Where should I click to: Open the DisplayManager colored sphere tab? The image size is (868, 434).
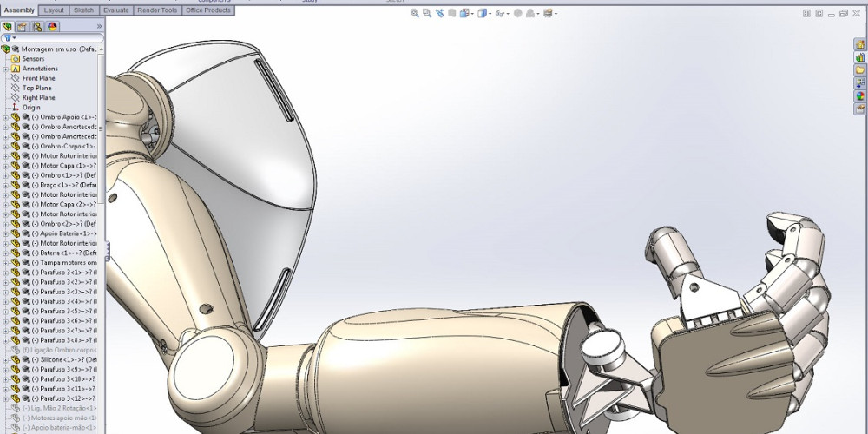pyautogui.click(x=52, y=26)
